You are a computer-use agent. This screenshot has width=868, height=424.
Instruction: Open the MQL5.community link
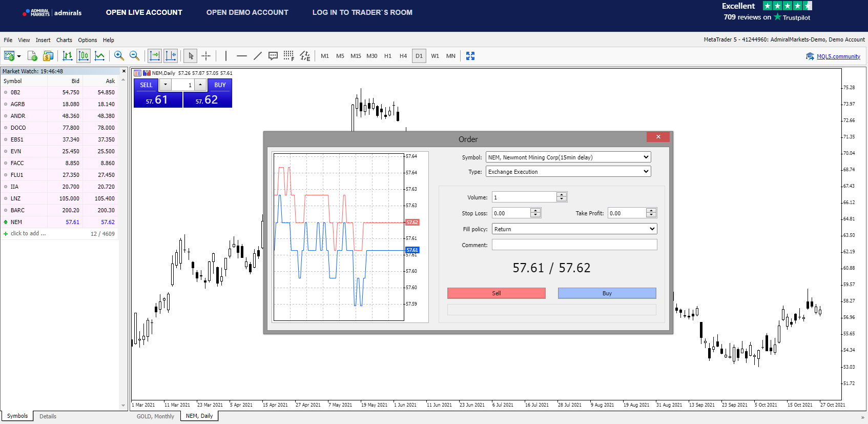pos(838,56)
